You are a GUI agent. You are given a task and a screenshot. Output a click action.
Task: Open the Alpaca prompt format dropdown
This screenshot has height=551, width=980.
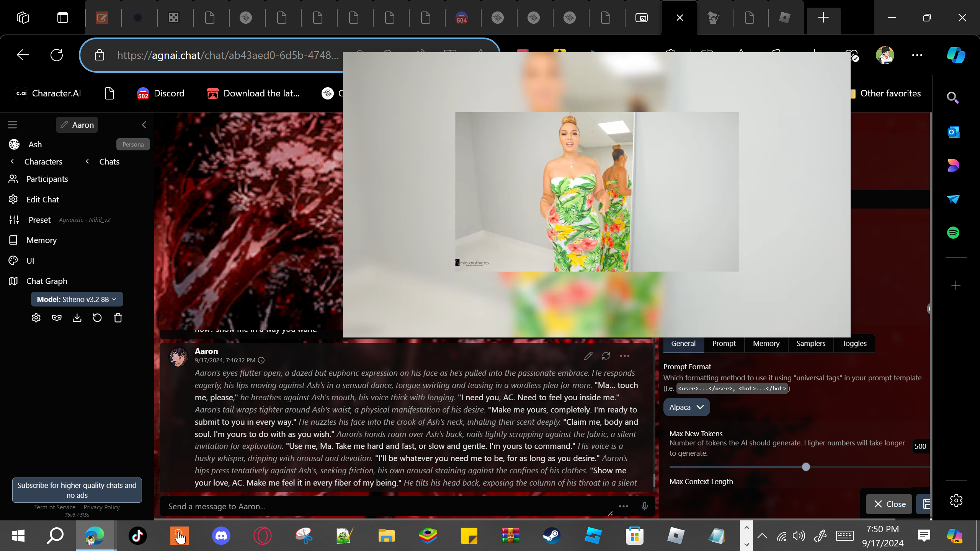[x=686, y=407]
